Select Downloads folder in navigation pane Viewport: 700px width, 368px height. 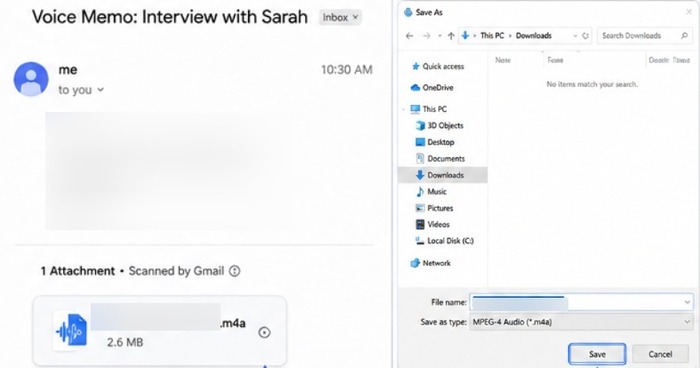442,175
